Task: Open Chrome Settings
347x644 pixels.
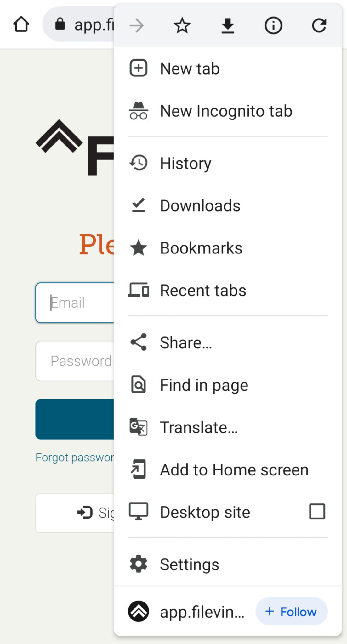Action: pos(189,564)
